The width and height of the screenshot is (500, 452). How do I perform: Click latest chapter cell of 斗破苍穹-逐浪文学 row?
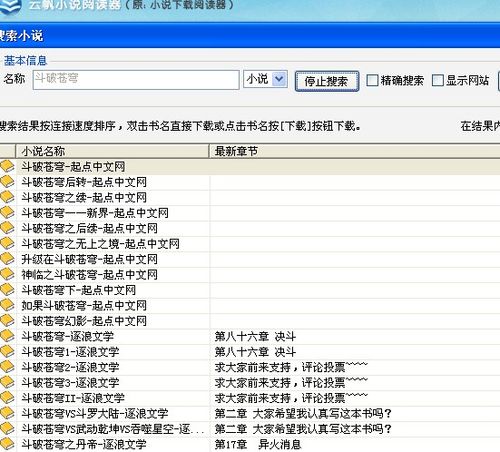pos(355,336)
